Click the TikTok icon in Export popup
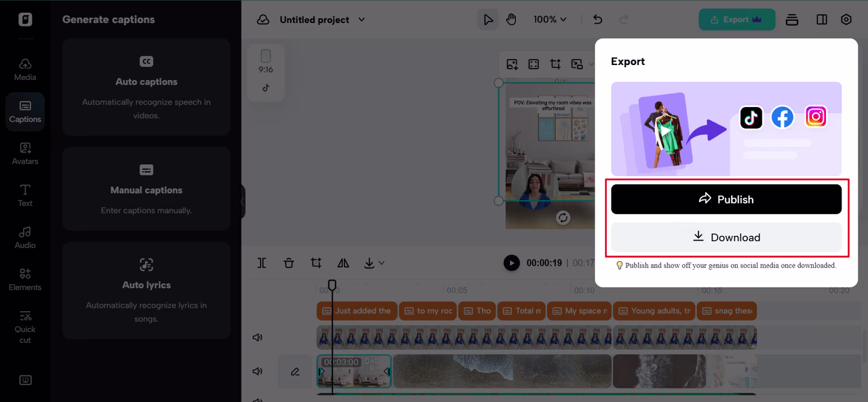Screen dimensions: 868x402 (x=751, y=117)
